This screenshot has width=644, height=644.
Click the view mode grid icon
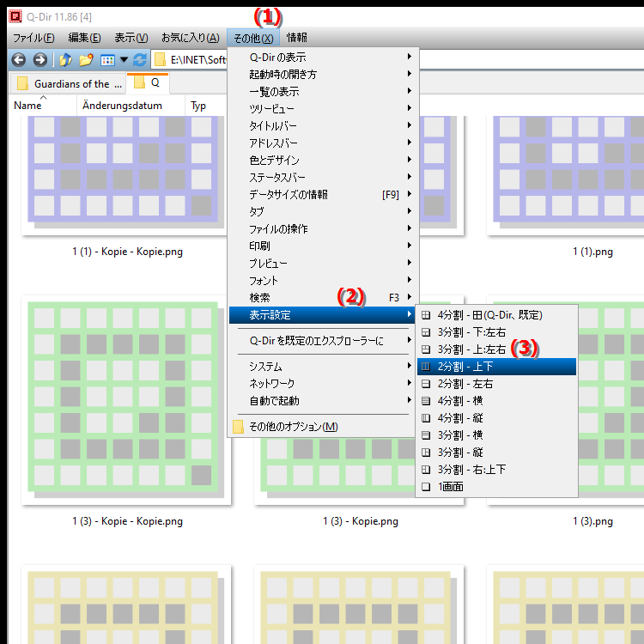tap(107, 60)
